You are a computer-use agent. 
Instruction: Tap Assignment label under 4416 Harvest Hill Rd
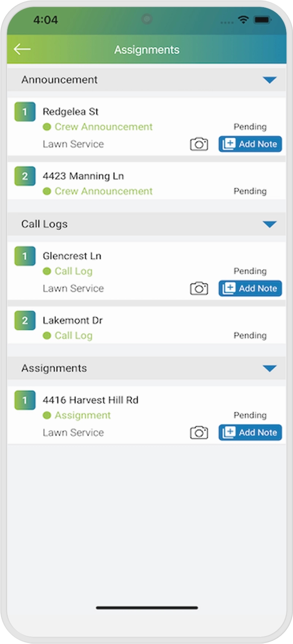(82, 415)
